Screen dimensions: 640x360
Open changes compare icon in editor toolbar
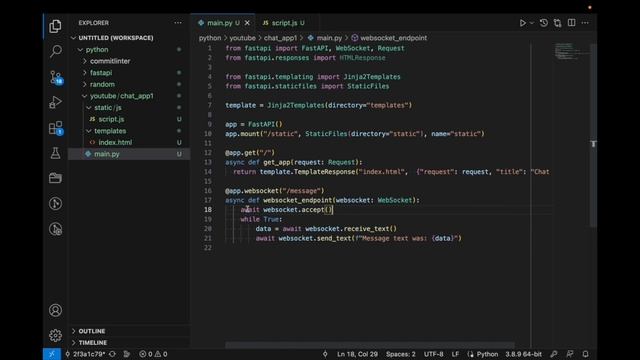click(x=558, y=23)
